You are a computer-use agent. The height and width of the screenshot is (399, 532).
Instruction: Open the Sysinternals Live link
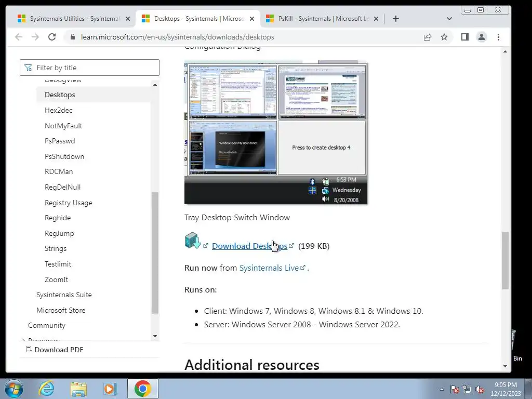coord(269,268)
